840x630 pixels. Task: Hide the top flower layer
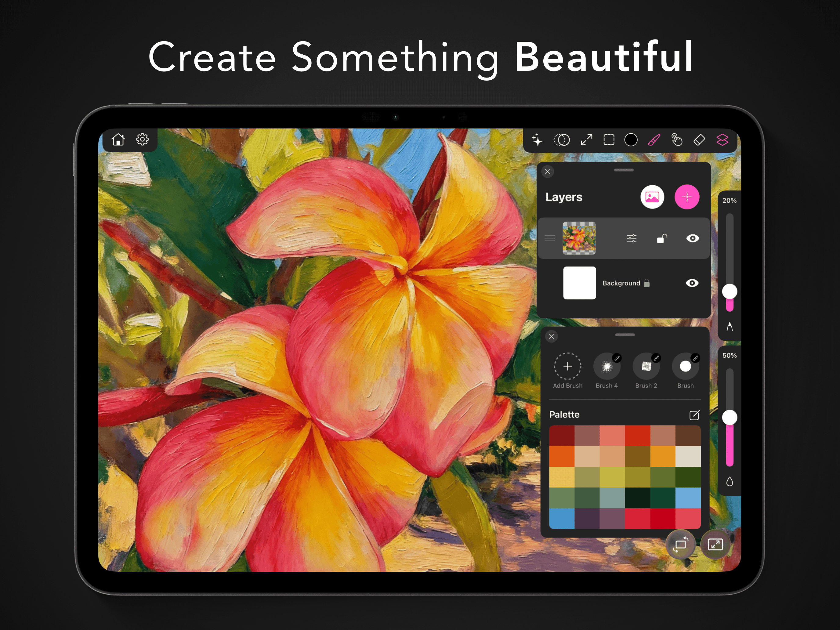[692, 238]
